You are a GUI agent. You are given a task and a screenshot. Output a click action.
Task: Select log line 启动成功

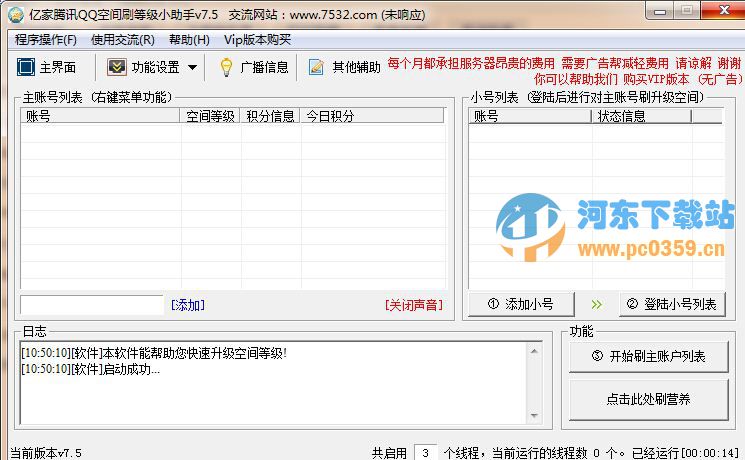click(x=91, y=369)
